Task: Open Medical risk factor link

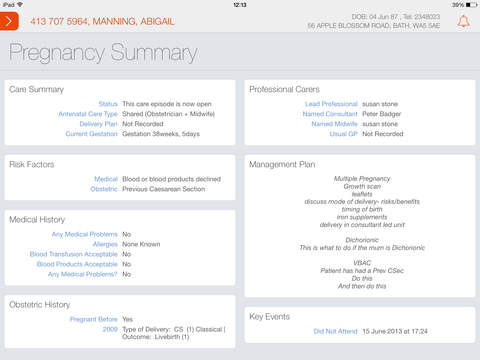Action: coord(106,179)
